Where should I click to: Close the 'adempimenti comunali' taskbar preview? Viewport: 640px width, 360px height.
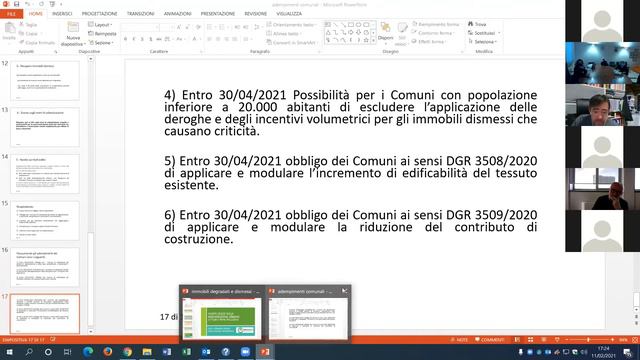click(x=344, y=291)
